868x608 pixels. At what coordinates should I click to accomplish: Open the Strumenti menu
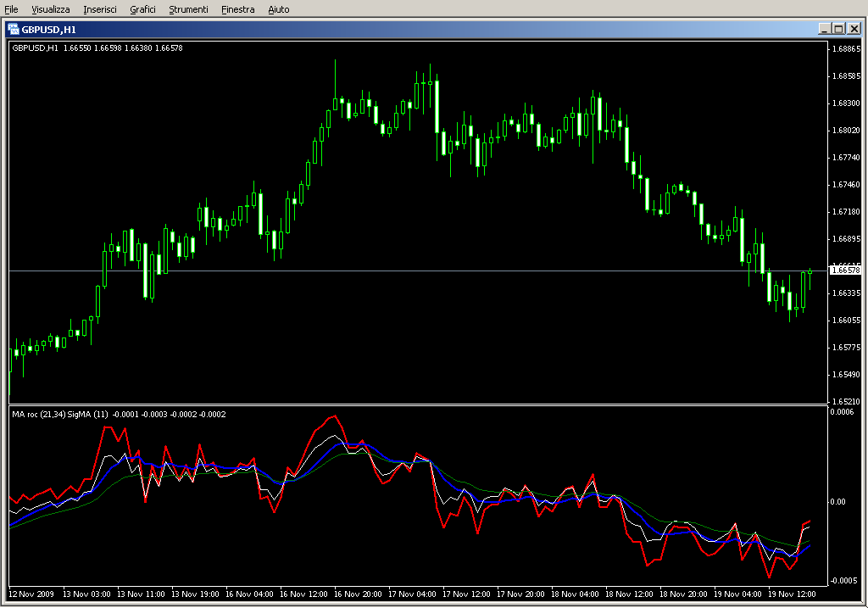pyautogui.click(x=188, y=9)
